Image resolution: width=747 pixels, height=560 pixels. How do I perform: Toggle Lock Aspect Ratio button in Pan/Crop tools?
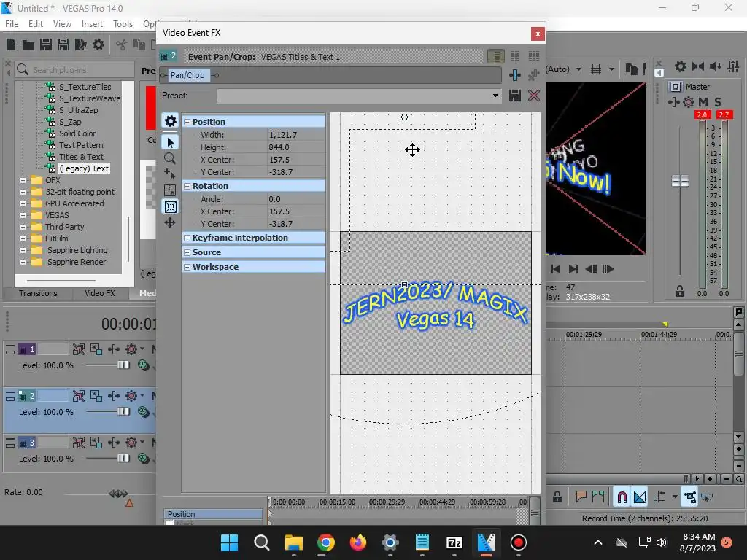pyautogui.click(x=170, y=206)
